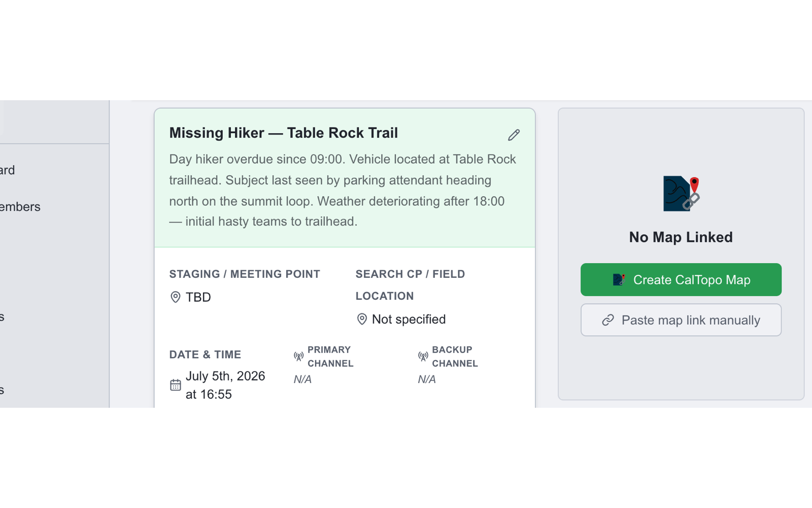Click the Not specified field location value

tap(409, 319)
